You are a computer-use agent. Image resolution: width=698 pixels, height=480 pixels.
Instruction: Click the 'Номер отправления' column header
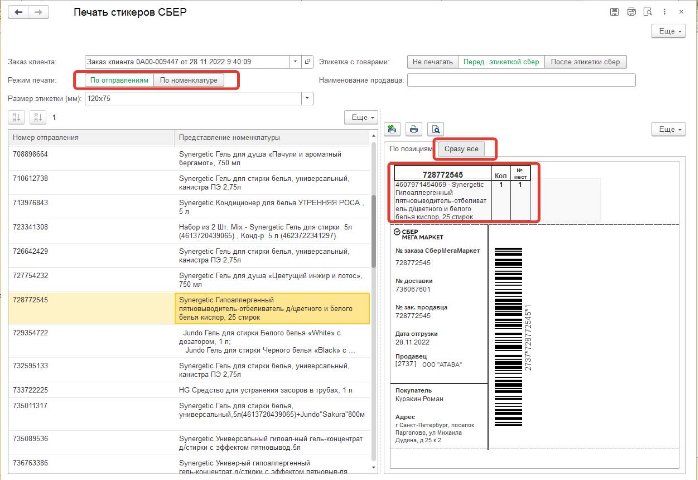pos(90,136)
